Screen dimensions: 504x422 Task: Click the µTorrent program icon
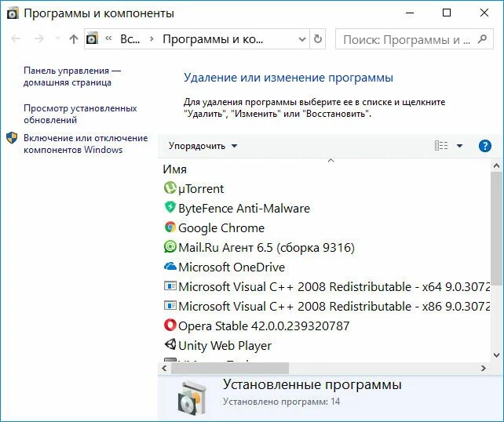pos(170,188)
